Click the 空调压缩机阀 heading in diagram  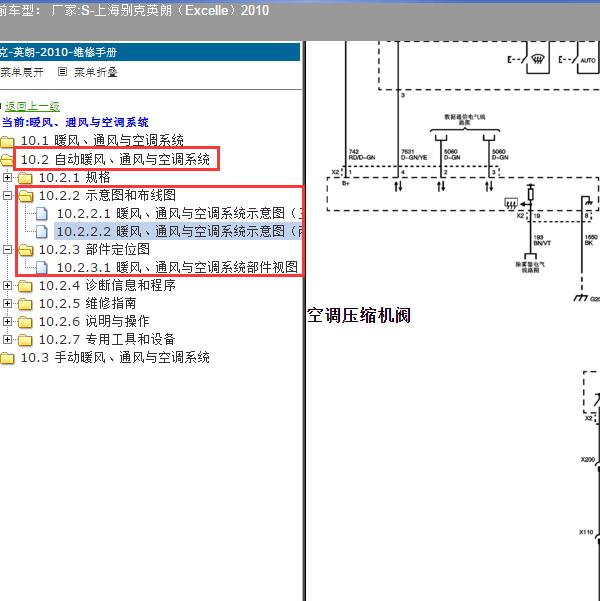(359, 316)
